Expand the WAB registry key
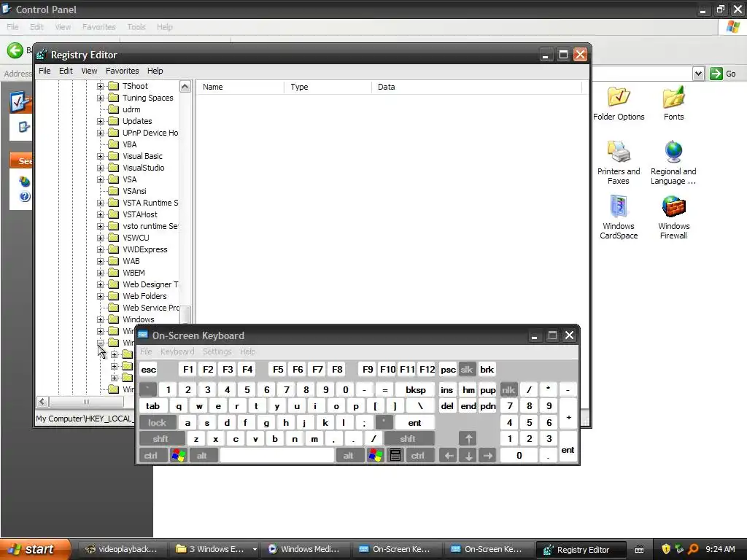This screenshot has height=560, width=747. (x=100, y=262)
